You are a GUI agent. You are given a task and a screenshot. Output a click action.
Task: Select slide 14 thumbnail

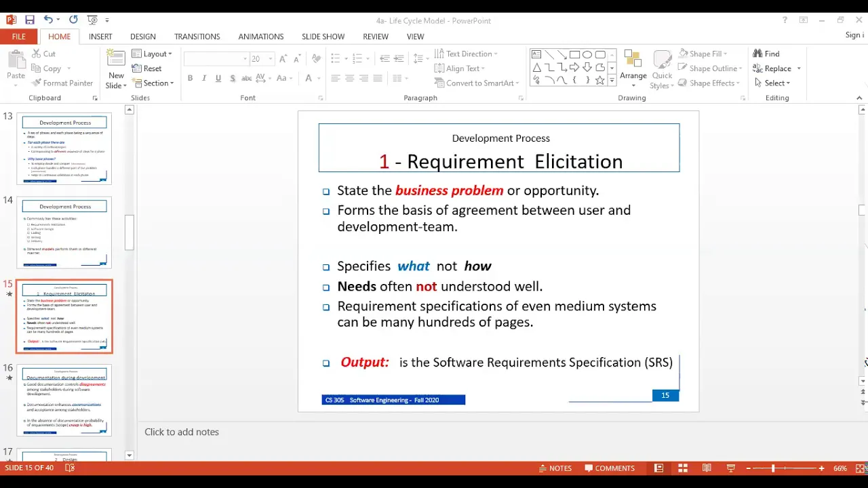tap(64, 232)
